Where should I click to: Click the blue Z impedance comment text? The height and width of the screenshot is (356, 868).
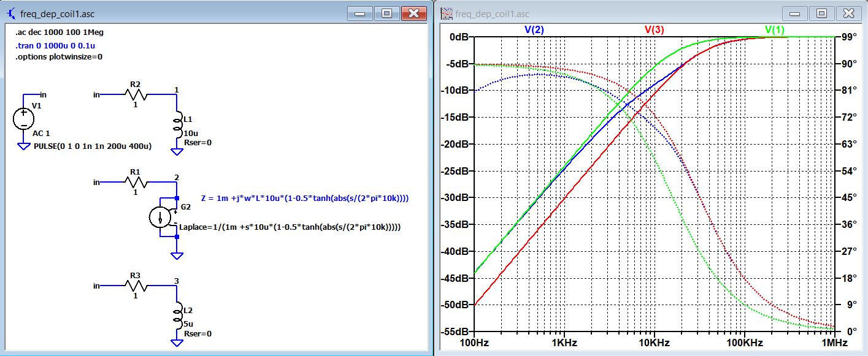click(x=305, y=199)
